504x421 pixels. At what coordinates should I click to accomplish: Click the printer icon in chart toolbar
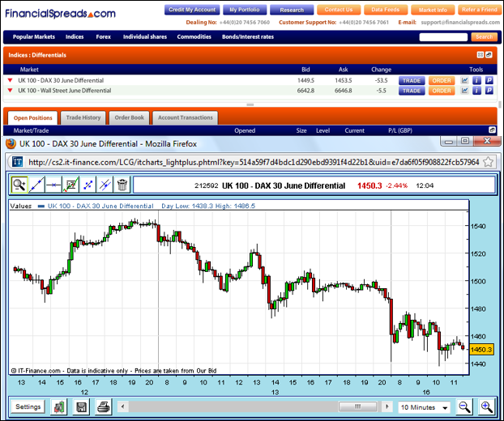click(x=104, y=407)
